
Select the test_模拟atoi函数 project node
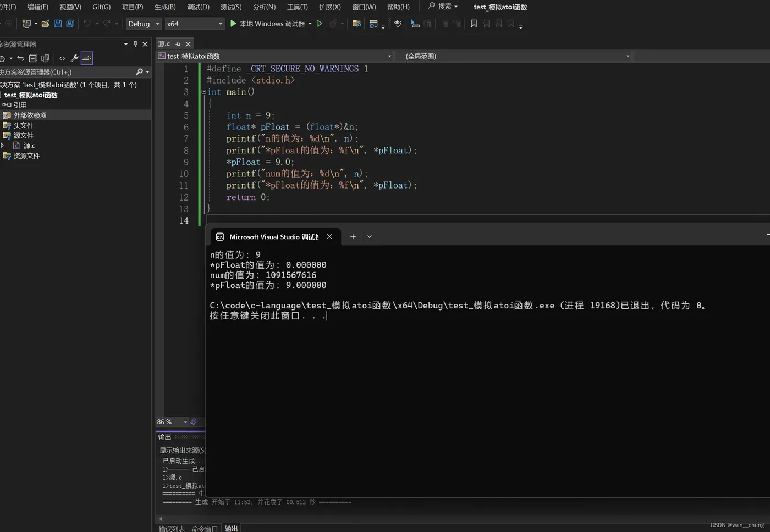tap(31, 95)
